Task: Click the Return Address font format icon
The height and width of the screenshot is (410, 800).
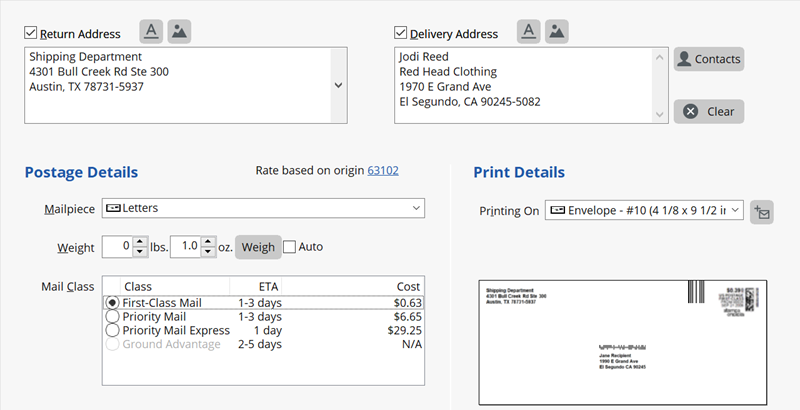Action: (149, 32)
